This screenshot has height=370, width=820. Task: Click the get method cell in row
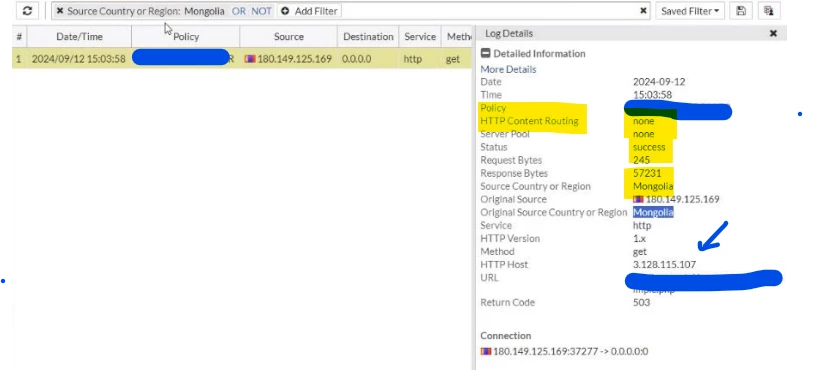453,59
